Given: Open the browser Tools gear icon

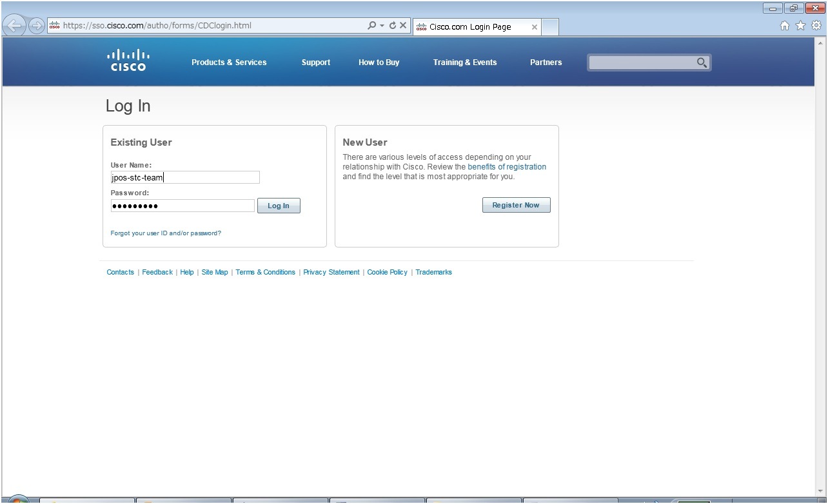Looking at the screenshot, I should (816, 26).
